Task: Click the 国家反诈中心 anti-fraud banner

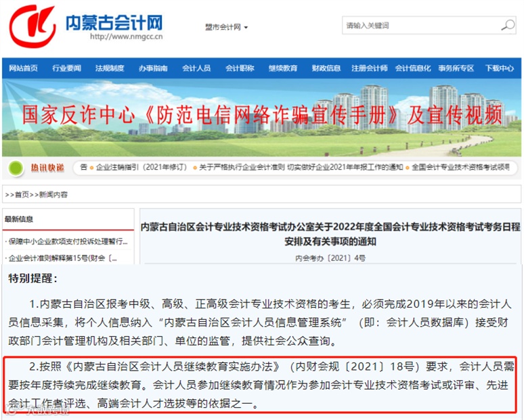Action: pyautogui.click(x=262, y=118)
